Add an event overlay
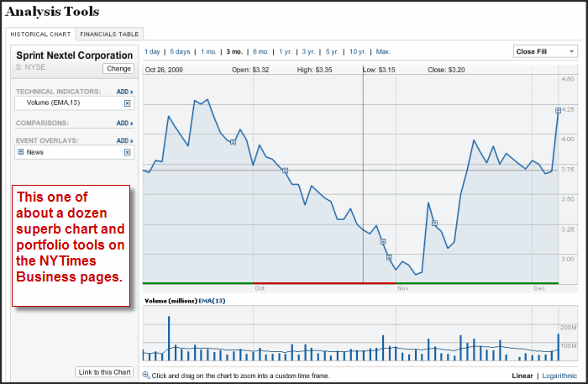The height and width of the screenshot is (384, 588). coord(124,140)
